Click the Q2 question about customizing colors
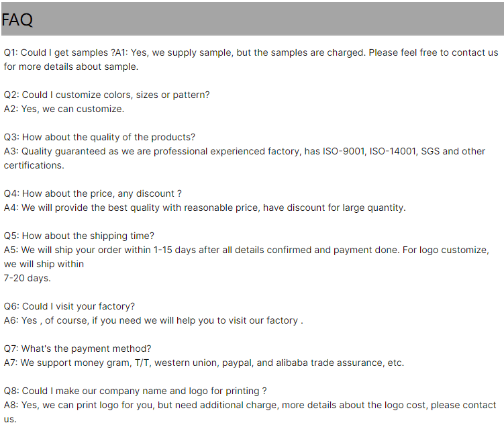 (x=107, y=95)
